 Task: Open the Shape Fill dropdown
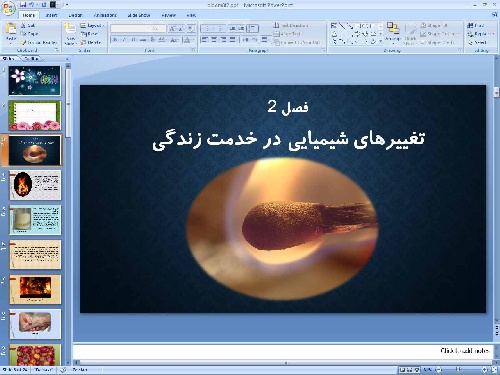(435, 25)
